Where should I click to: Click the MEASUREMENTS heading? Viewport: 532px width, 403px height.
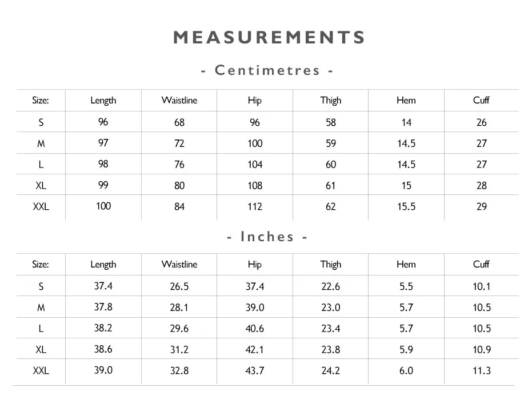[269, 37]
